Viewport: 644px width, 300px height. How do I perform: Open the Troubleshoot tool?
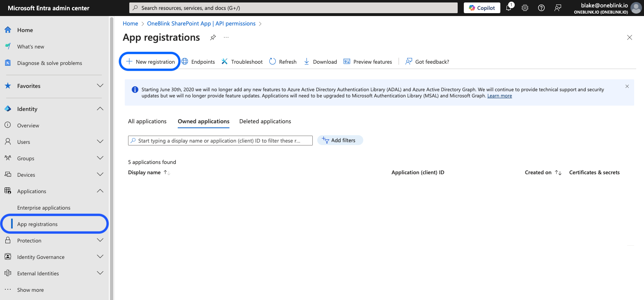[242, 62]
